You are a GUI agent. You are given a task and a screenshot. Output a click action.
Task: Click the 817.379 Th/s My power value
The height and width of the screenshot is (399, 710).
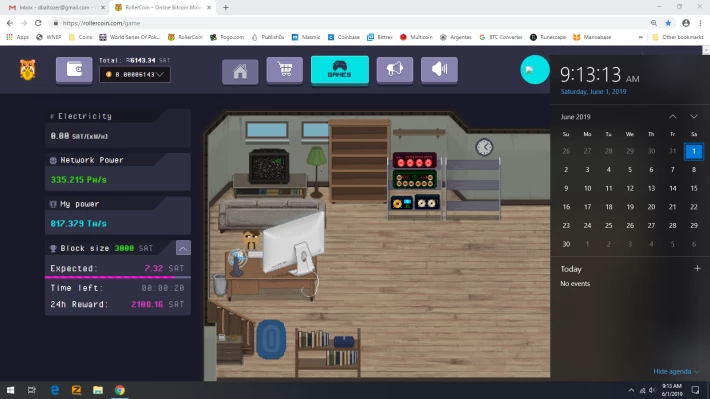[x=79, y=224]
